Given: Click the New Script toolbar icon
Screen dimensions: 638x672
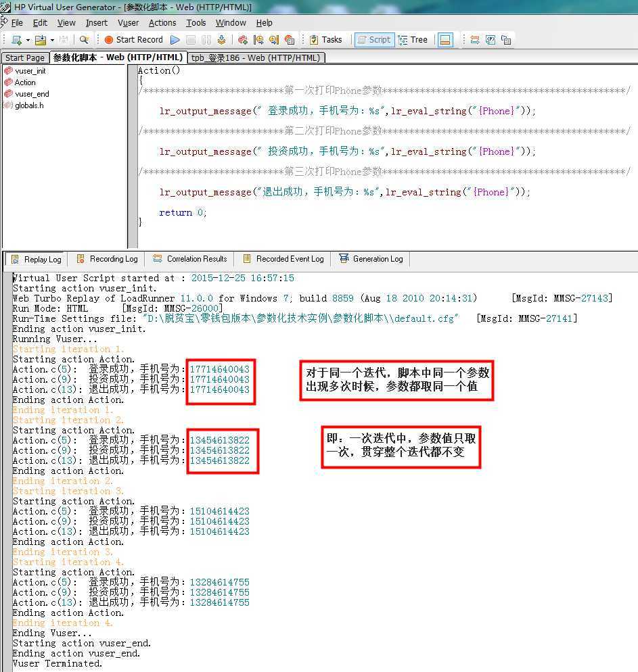Looking at the screenshot, I should point(16,40).
